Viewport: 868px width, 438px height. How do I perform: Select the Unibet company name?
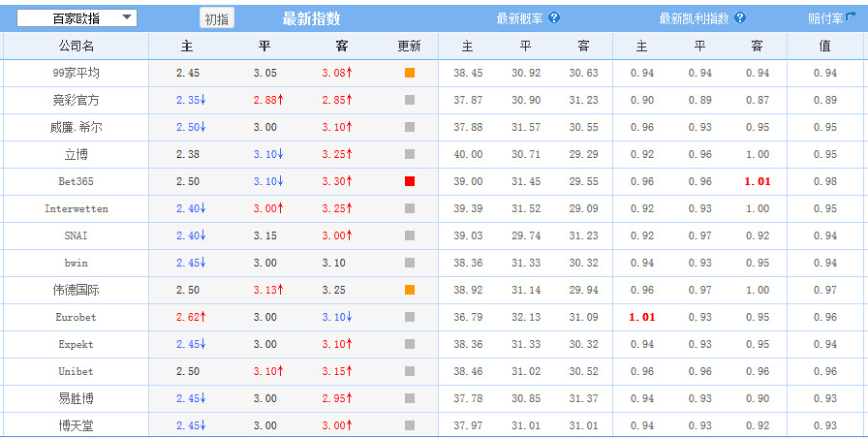77,371
